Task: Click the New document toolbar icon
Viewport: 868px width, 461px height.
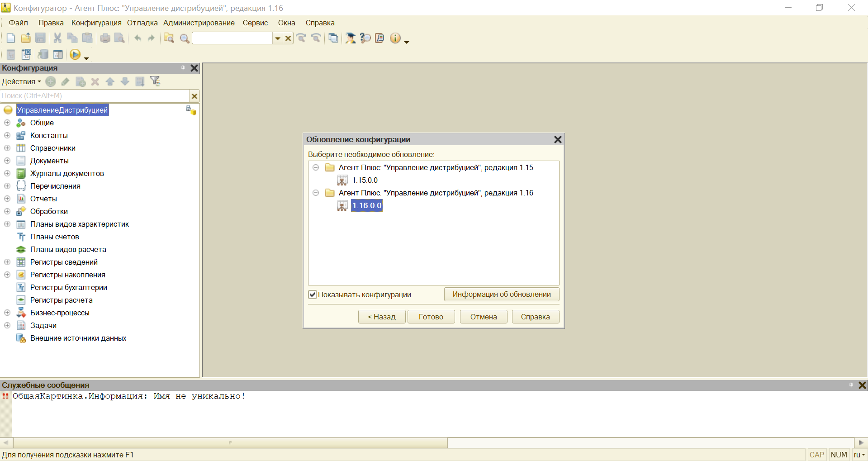Action: coord(11,38)
